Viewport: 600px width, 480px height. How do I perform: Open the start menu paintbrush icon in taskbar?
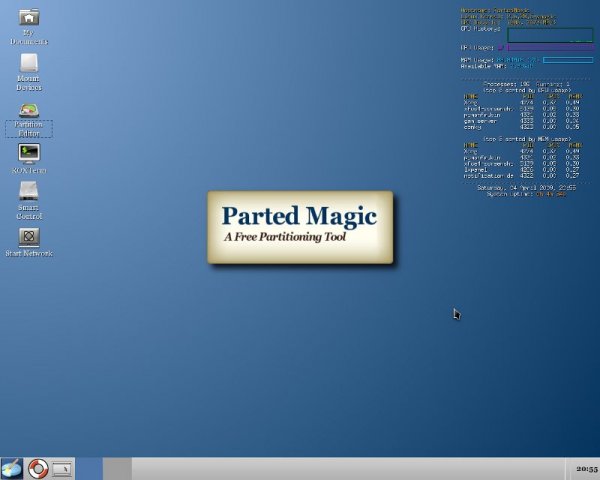coord(11,469)
